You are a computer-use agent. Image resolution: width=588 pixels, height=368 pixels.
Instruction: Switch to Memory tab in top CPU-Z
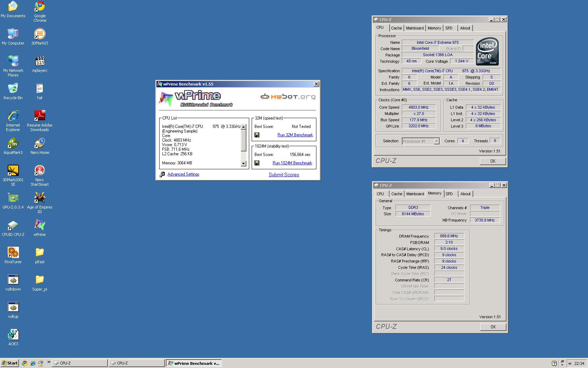434,28
